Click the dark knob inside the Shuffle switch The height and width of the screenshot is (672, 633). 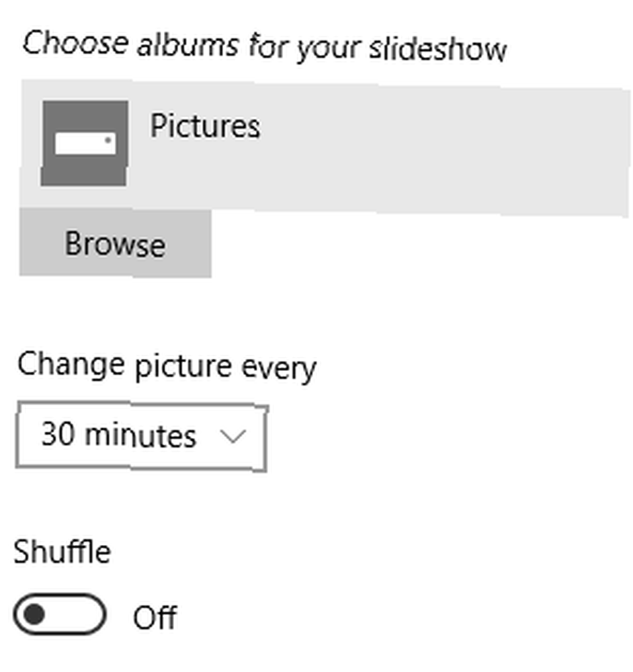click(x=34, y=614)
